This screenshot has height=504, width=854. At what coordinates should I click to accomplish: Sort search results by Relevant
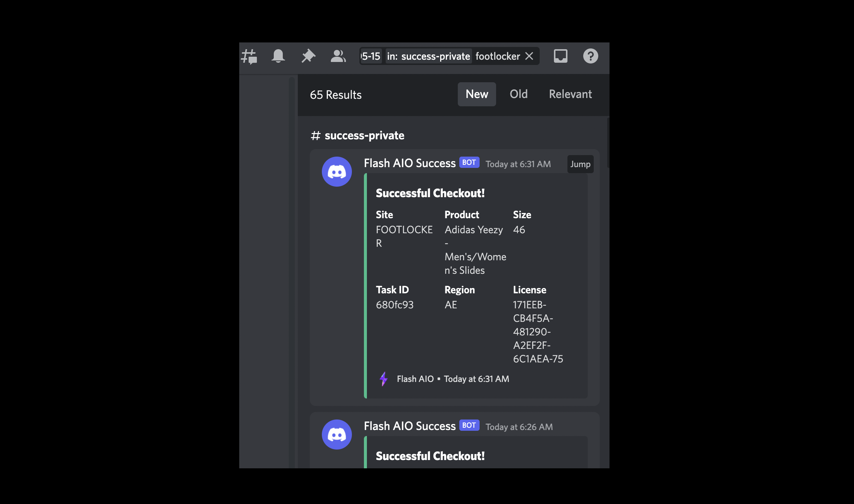pyautogui.click(x=570, y=94)
